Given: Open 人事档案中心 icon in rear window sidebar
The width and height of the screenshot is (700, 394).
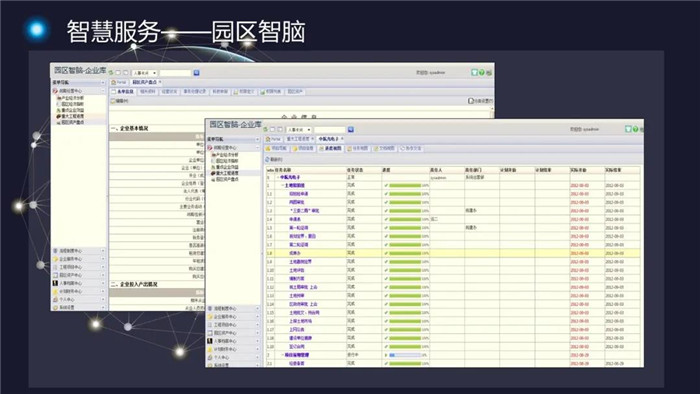Looking at the screenshot, I should click(55, 283).
